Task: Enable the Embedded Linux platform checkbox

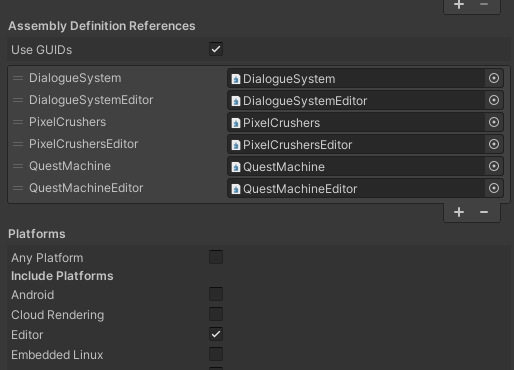Action: [216, 354]
